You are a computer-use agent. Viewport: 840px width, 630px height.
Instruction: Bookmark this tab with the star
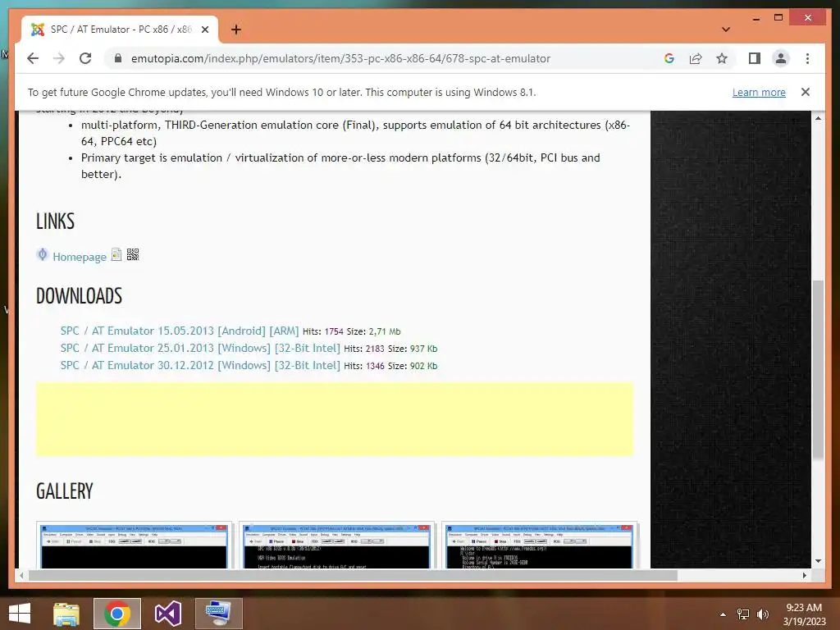[x=722, y=58]
